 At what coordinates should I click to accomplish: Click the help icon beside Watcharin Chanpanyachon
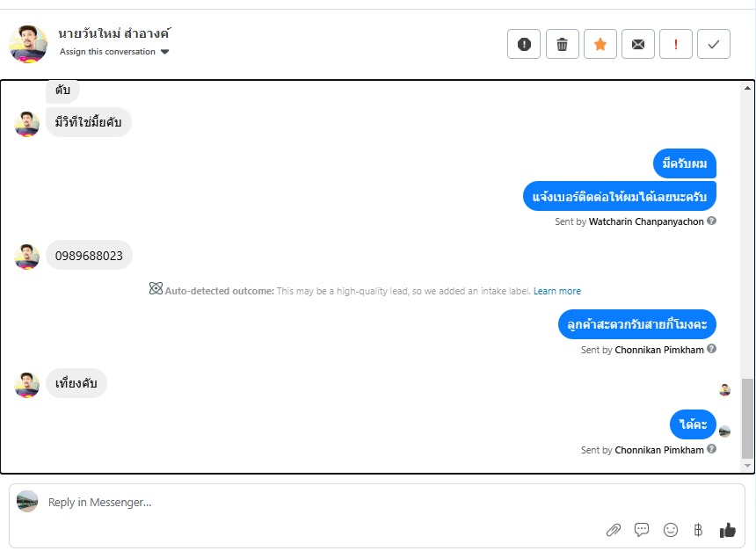(x=712, y=221)
